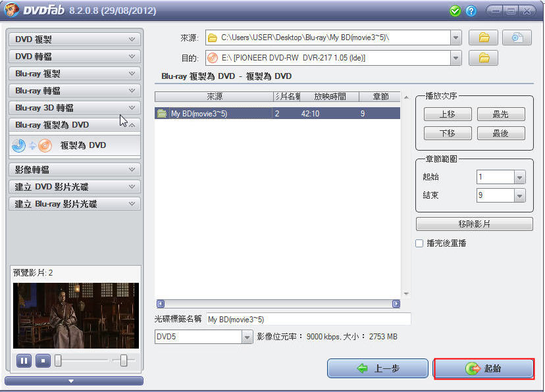The width and height of the screenshot is (545, 392).
Task: Click the 光碟標籤名稱 text field
Action: pos(308,319)
